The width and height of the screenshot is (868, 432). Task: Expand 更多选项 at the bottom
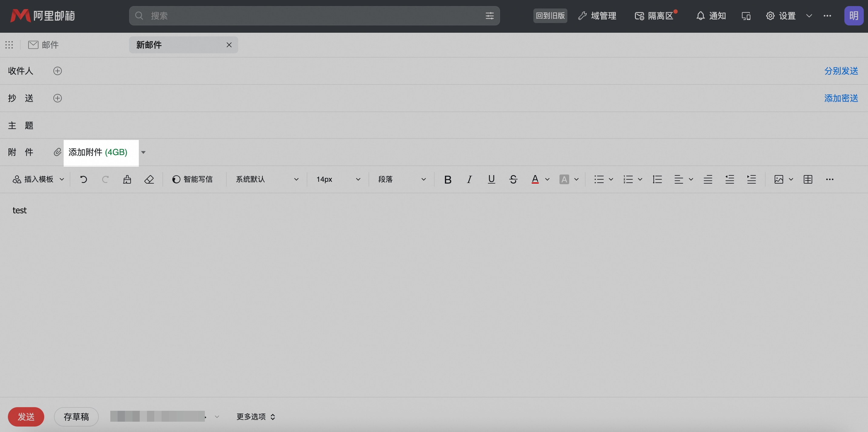click(x=256, y=417)
